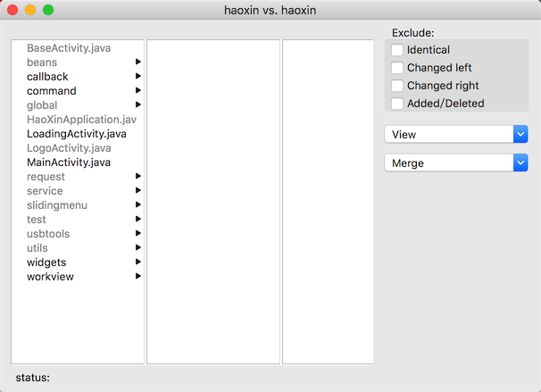Expand the slidingmenu folder arrow
This screenshot has width=541, height=392.
pyautogui.click(x=138, y=204)
